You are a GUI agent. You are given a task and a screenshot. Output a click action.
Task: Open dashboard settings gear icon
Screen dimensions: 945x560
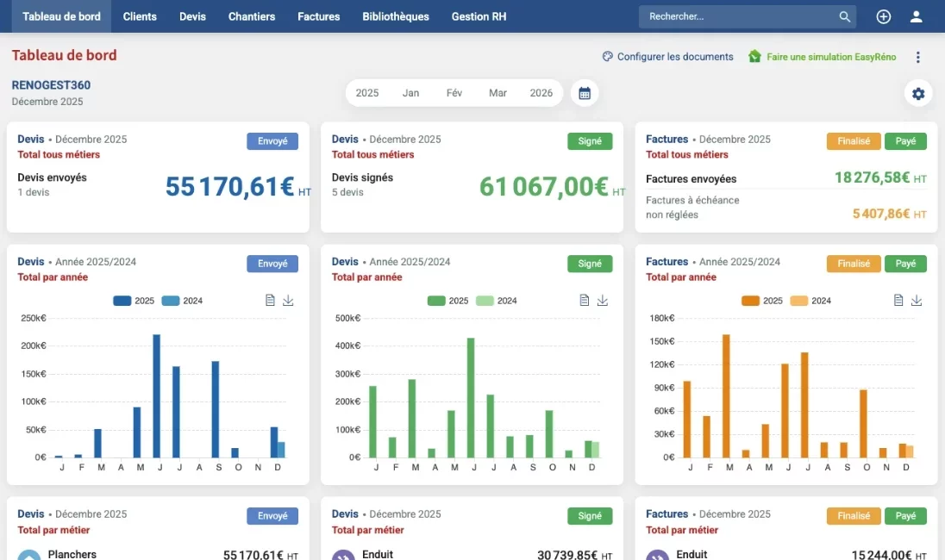click(x=917, y=93)
